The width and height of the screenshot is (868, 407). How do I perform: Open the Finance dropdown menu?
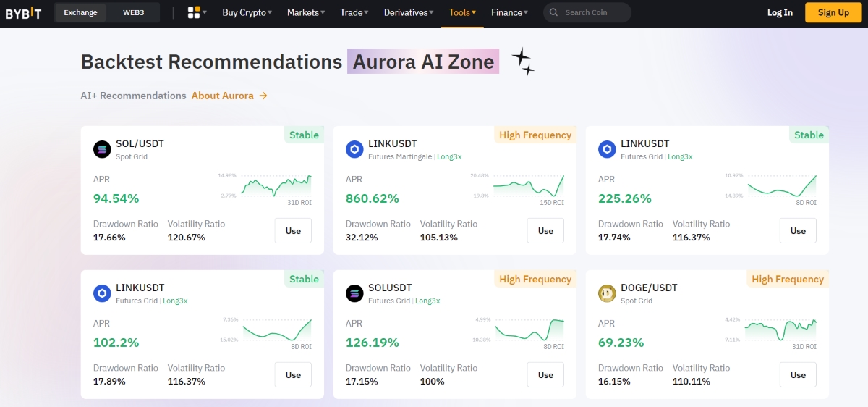point(509,12)
